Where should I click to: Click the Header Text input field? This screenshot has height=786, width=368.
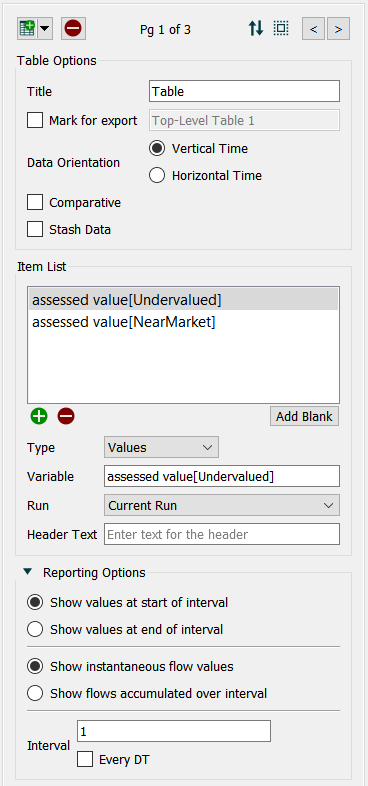point(222,534)
